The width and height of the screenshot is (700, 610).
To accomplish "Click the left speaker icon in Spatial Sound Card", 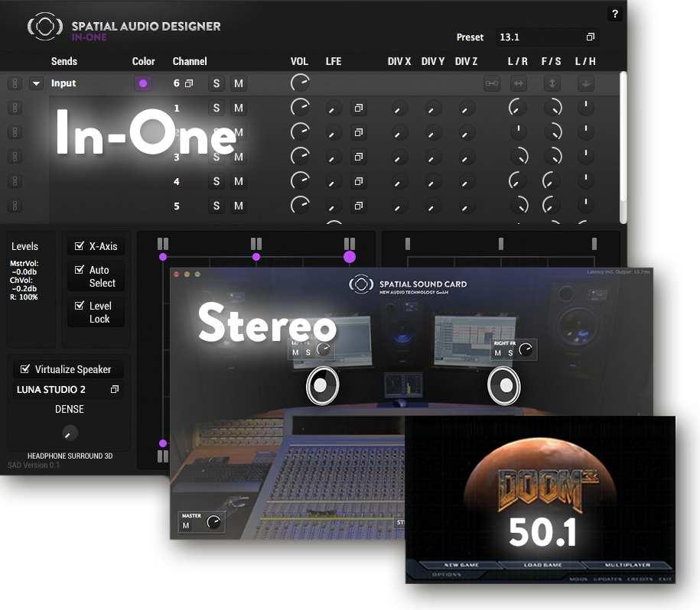I will pyautogui.click(x=322, y=386).
